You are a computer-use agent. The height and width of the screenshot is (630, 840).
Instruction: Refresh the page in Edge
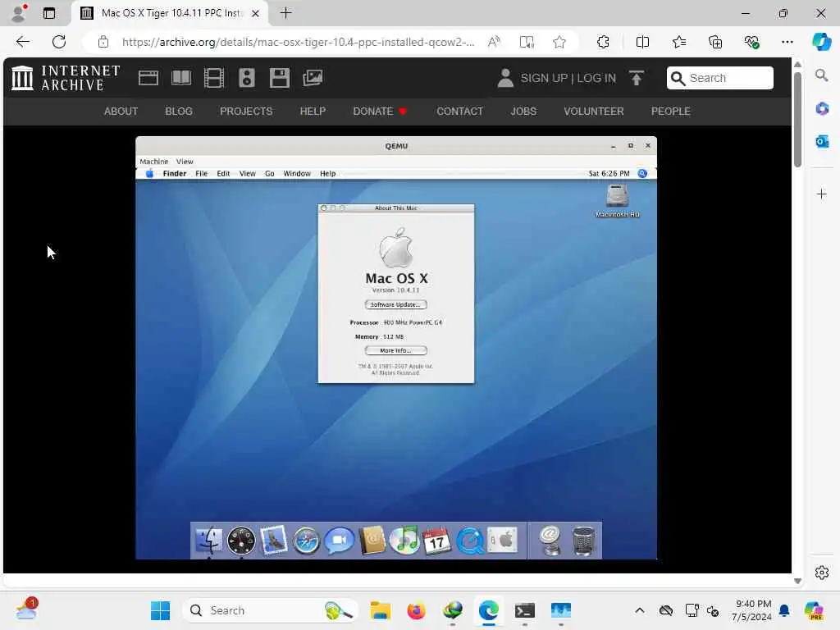click(x=59, y=42)
